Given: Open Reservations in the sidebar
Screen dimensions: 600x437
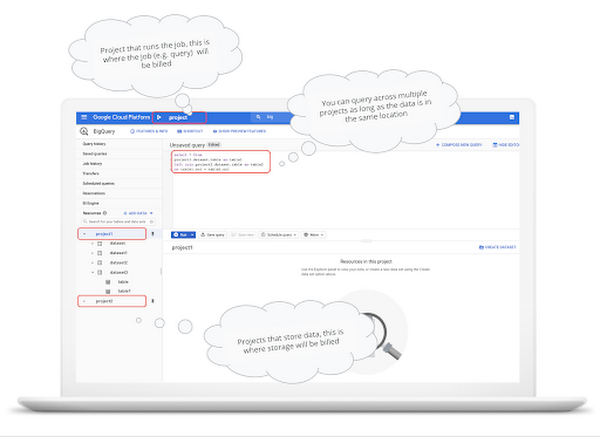Looking at the screenshot, I should pyautogui.click(x=94, y=194).
